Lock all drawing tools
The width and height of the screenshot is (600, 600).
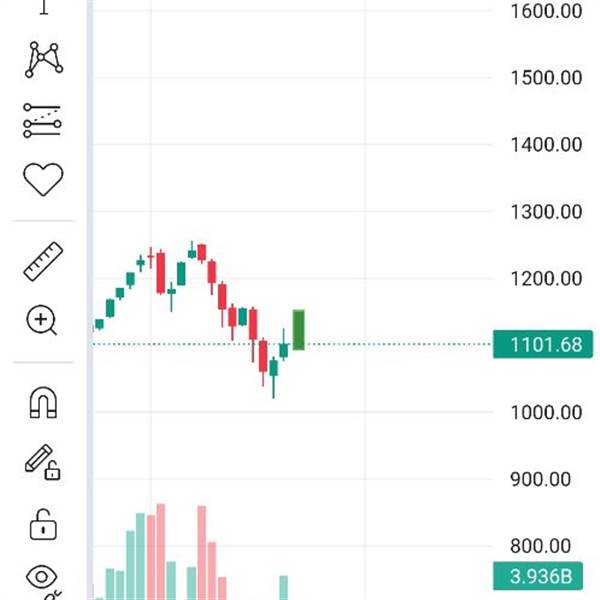[43, 521]
